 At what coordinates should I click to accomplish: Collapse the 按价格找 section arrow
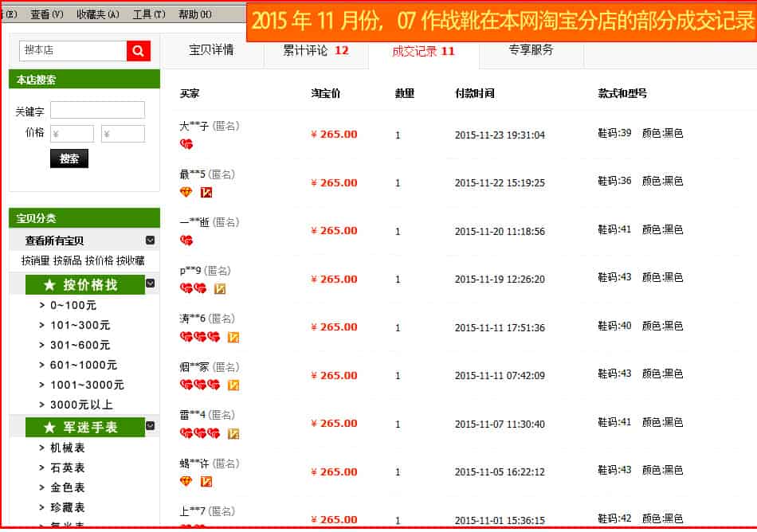click(x=151, y=284)
